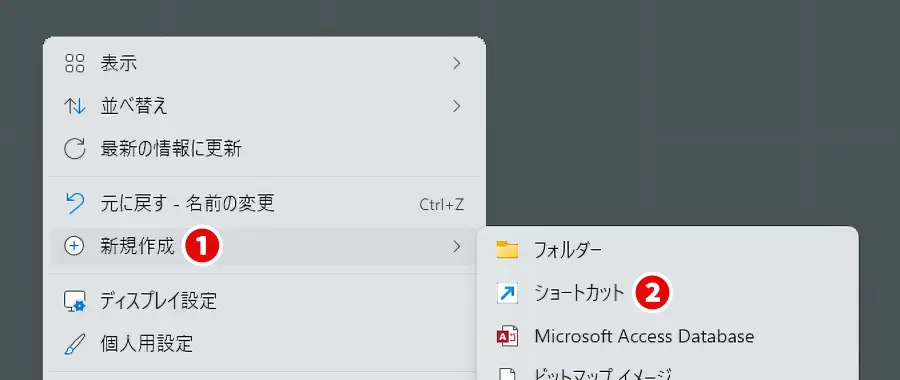Click the yellow フォルダー folder icon

tap(507, 250)
